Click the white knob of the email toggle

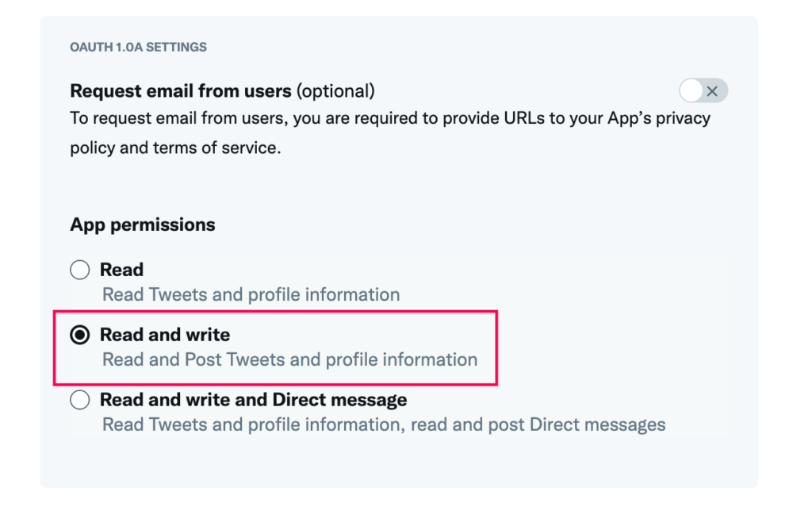point(691,90)
